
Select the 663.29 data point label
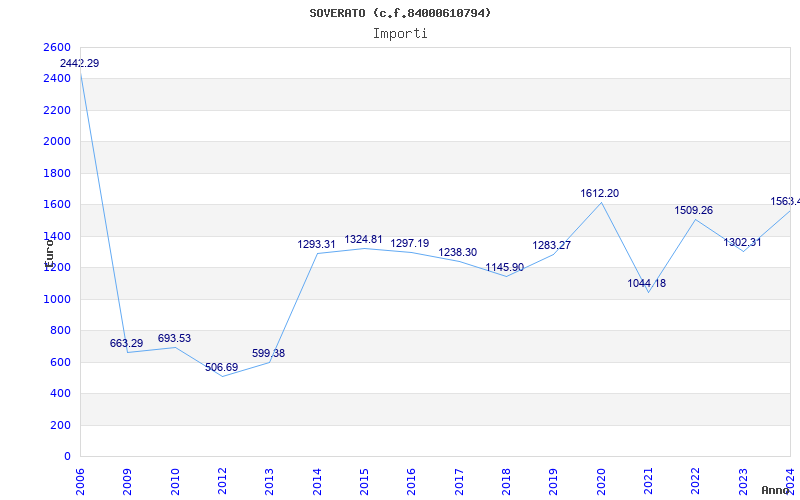point(126,344)
